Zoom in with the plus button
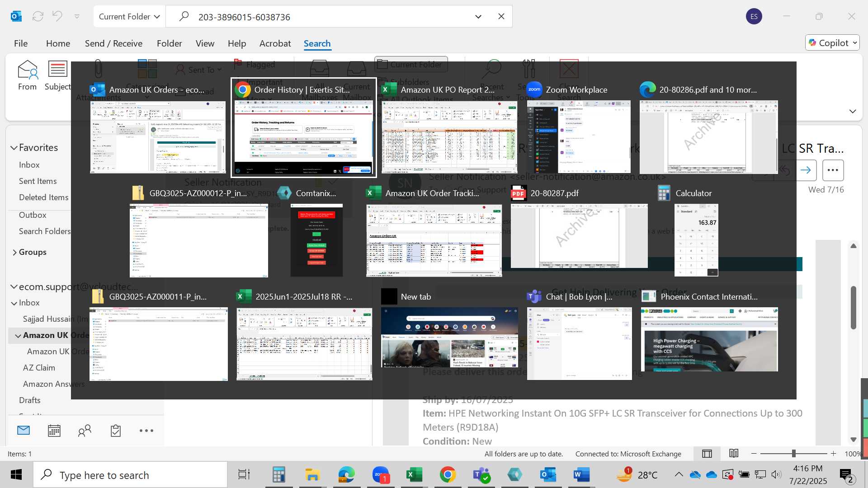The image size is (868, 488). click(x=834, y=454)
